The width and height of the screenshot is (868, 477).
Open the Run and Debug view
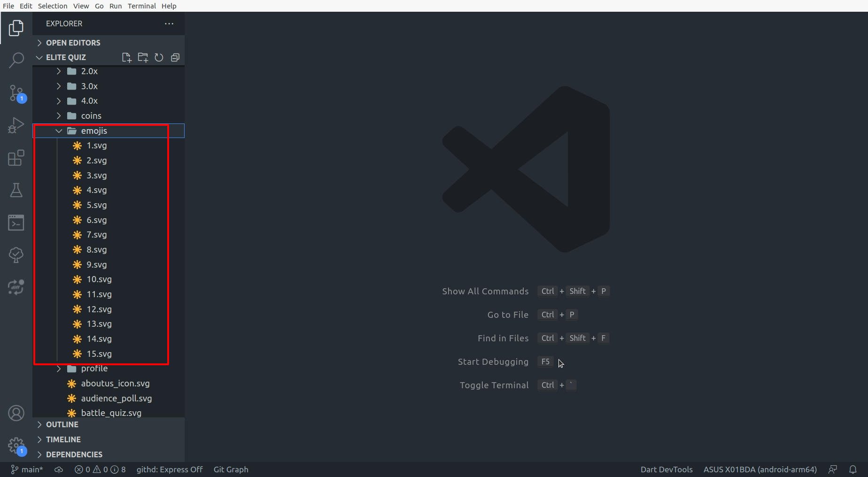[x=16, y=125]
